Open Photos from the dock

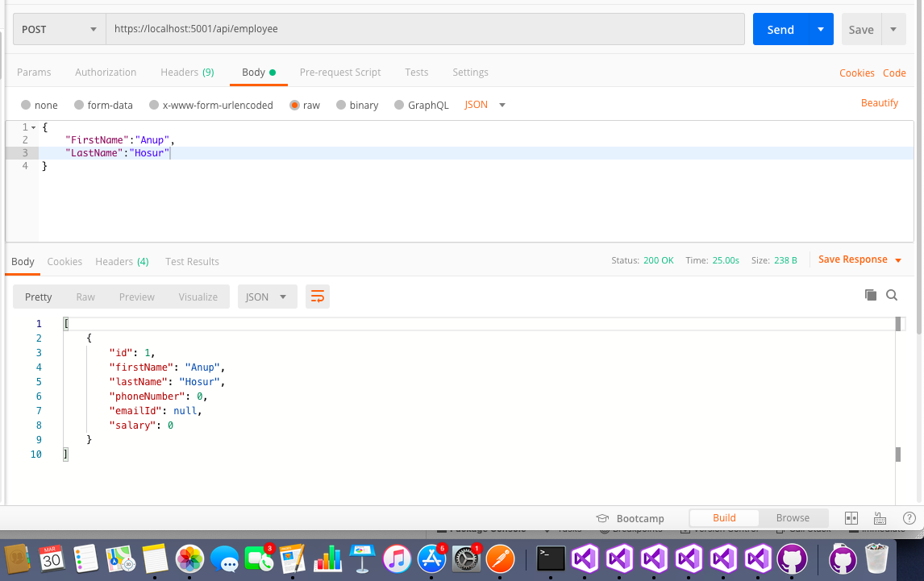tap(189, 558)
